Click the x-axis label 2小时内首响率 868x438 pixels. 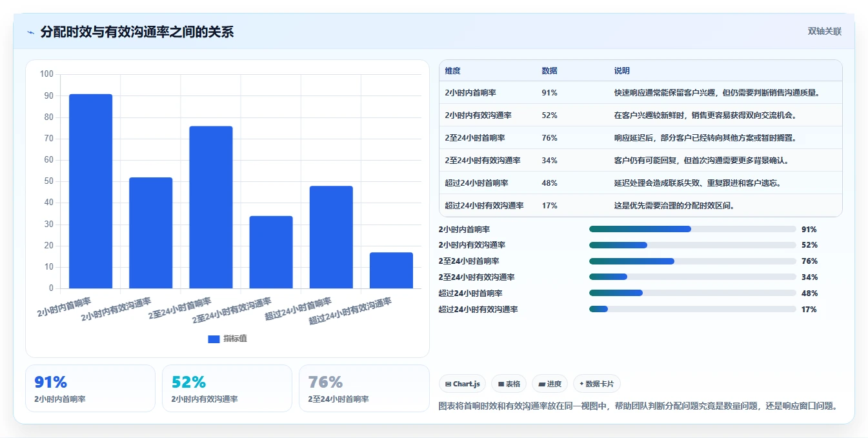pyautogui.click(x=64, y=307)
